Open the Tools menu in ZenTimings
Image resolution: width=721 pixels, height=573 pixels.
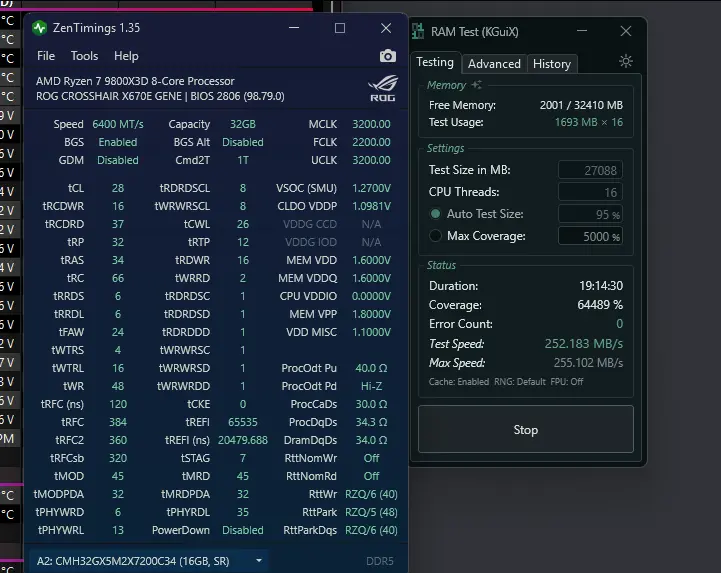click(84, 56)
